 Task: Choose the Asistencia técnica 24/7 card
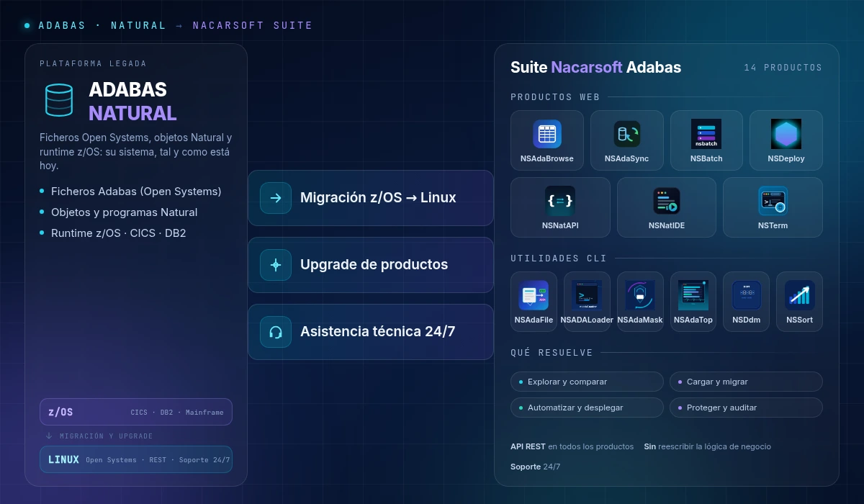[x=371, y=332]
